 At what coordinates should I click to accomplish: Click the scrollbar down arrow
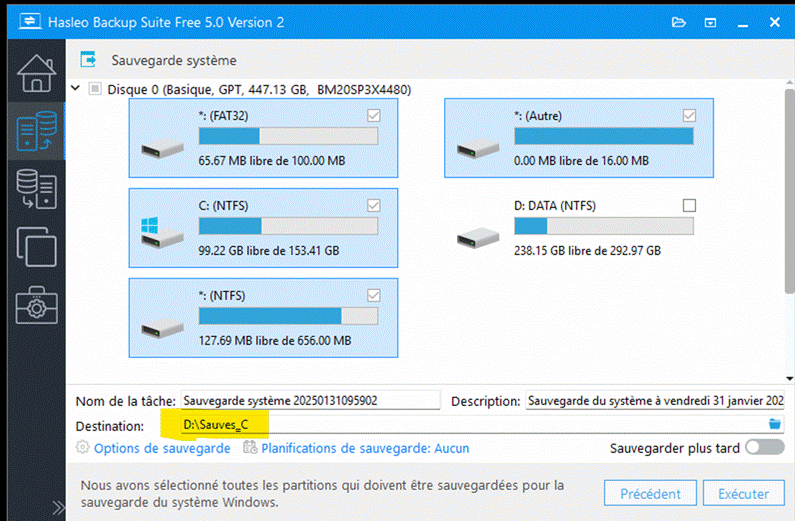789,378
